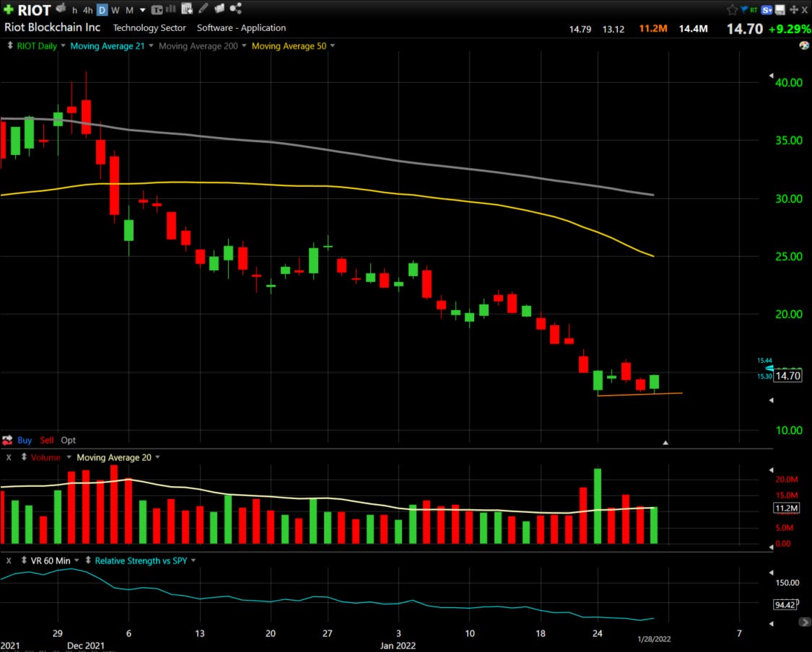Viewport: 812px width, 652px height.
Task: Click the green RT real-time indicator
Action: point(754,10)
